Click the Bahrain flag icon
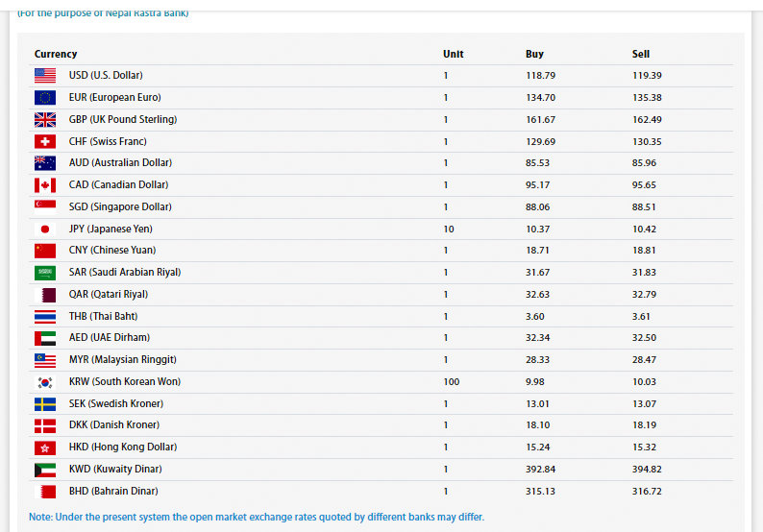 pyautogui.click(x=45, y=491)
